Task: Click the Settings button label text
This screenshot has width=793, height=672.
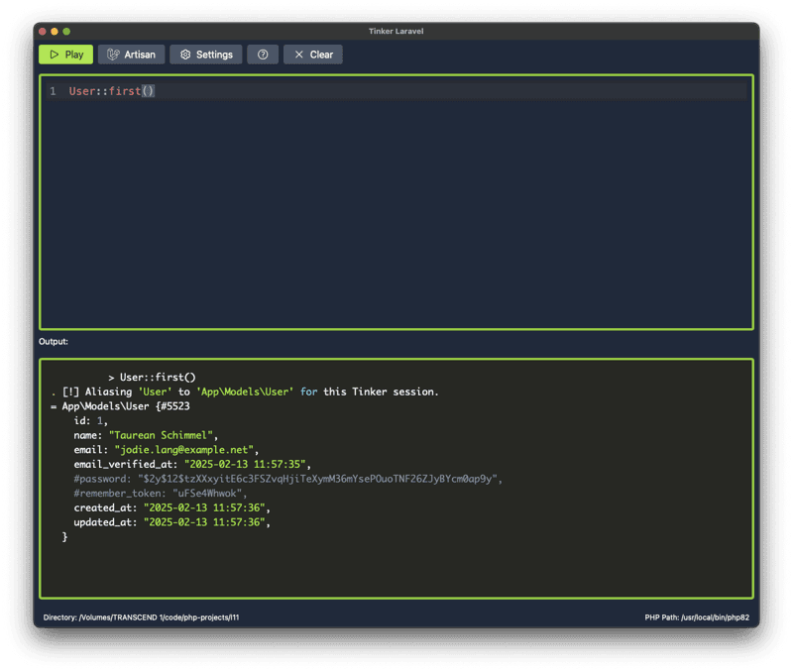Action: [214, 55]
